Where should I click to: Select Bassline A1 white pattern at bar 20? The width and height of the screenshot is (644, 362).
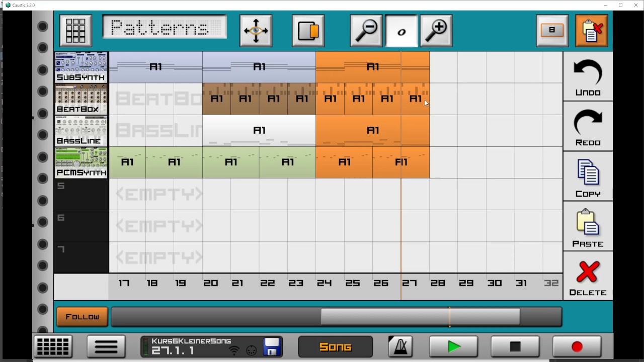[x=259, y=130]
